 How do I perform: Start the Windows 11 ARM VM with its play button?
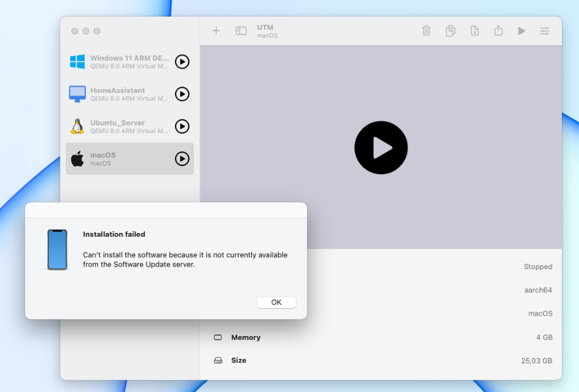[x=182, y=62]
